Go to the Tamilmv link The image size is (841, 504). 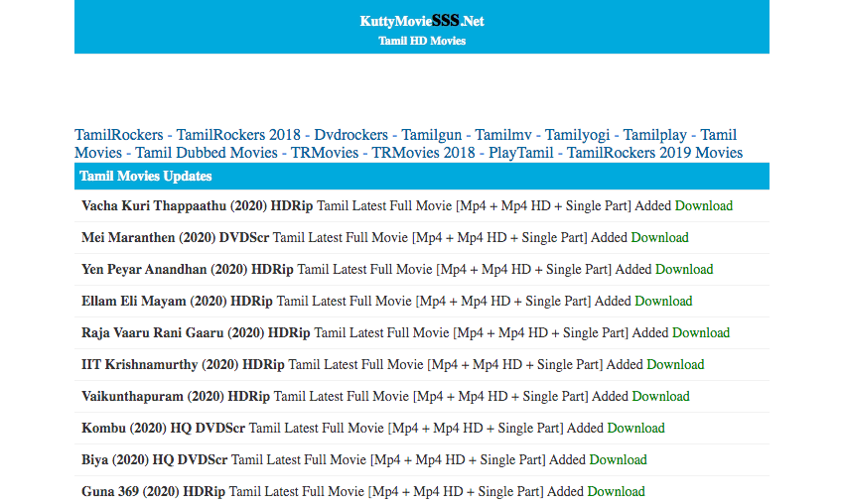click(502, 135)
